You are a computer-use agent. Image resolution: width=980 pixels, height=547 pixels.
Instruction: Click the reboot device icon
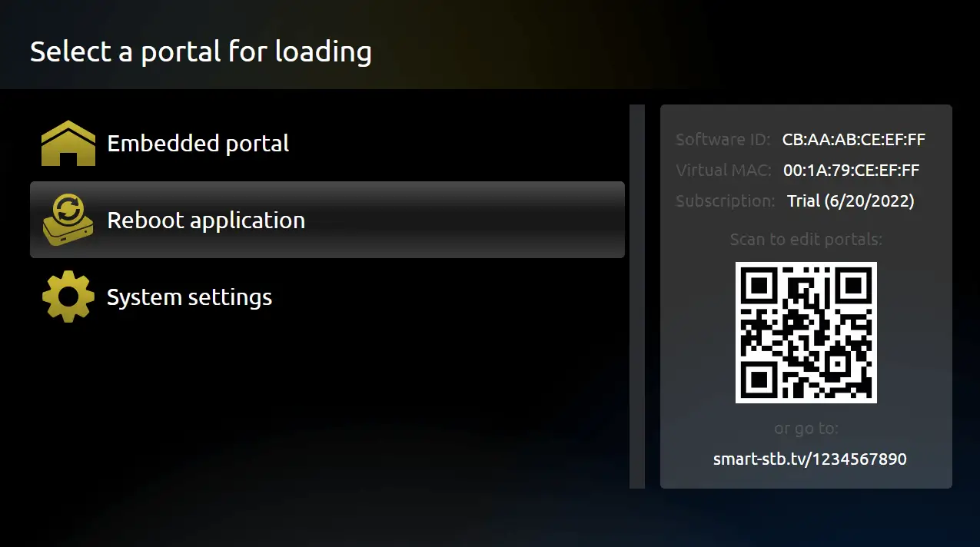(68, 220)
